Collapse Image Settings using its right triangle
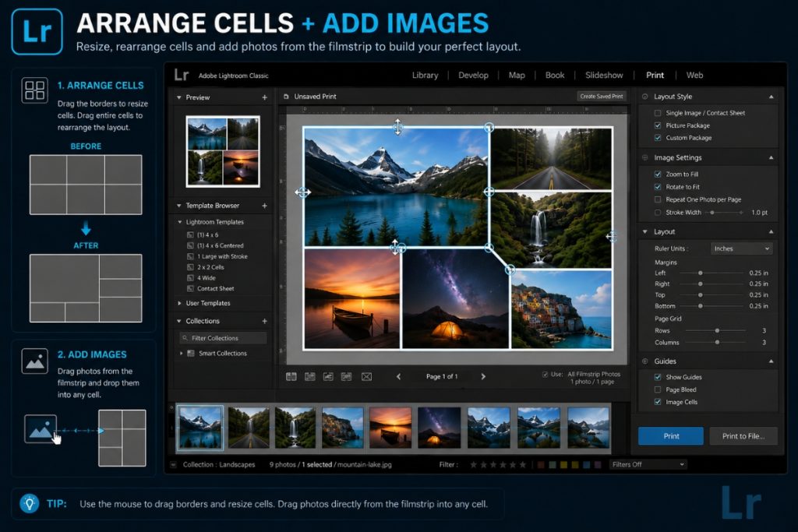The height and width of the screenshot is (532, 798). (x=771, y=157)
